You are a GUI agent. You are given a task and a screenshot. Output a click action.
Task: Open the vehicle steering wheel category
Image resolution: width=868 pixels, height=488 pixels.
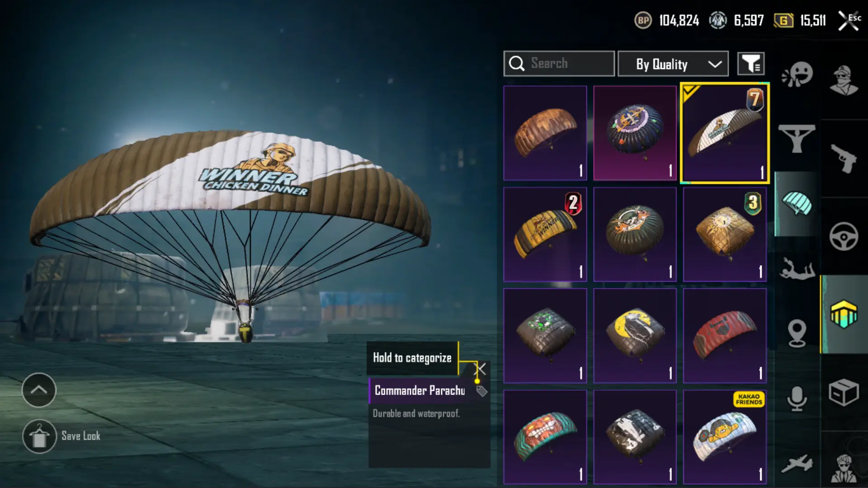tap(844, 236)
